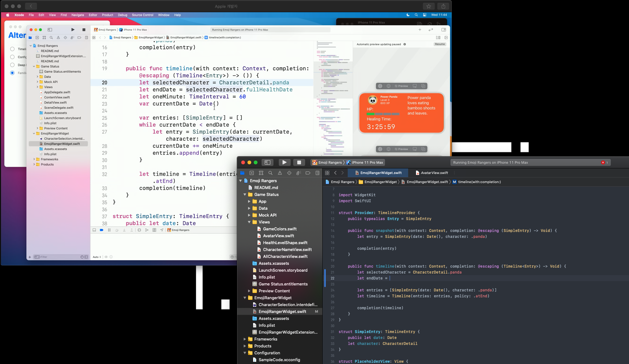Select the Familiar radio button in left panel
The height and width of the screenshot is (364, 629).
12,73
